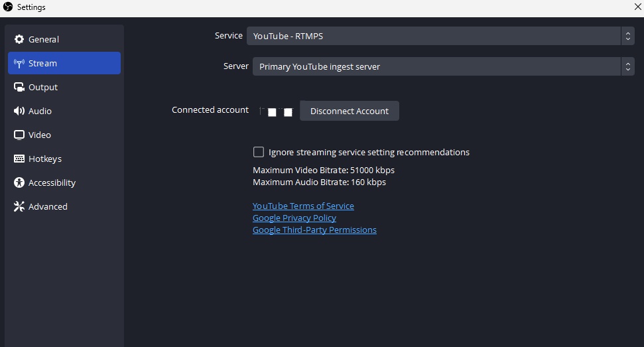This screenshot has height=347, width=644.
Task: Click the Video display icon
Action: pos(19,135)
